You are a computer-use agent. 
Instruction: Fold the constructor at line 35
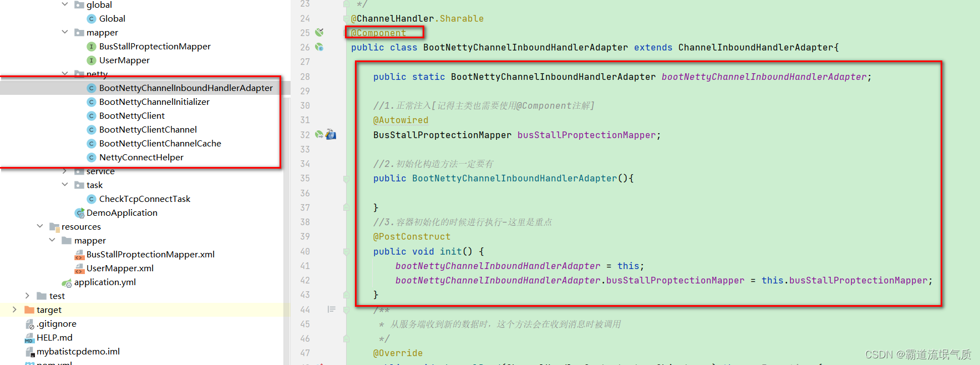[346, 179]
